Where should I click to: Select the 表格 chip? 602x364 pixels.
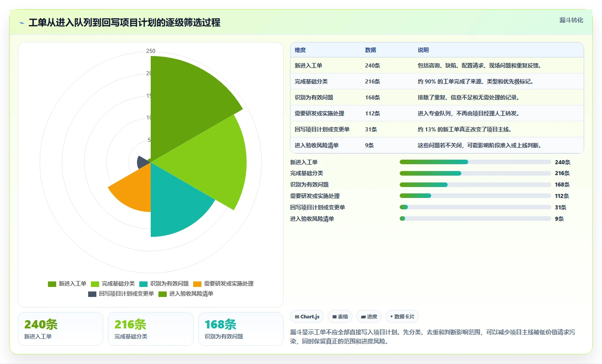(340, 317)
